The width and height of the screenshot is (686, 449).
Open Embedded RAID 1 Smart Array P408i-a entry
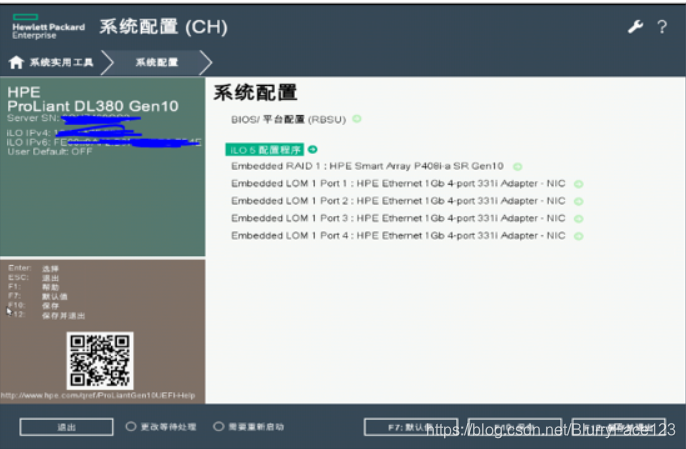tap(367, 166)
